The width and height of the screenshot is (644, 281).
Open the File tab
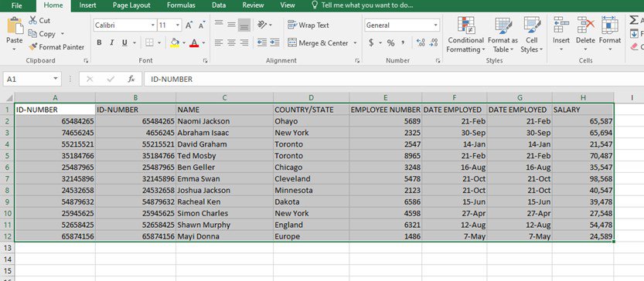(x=17, y=5)
